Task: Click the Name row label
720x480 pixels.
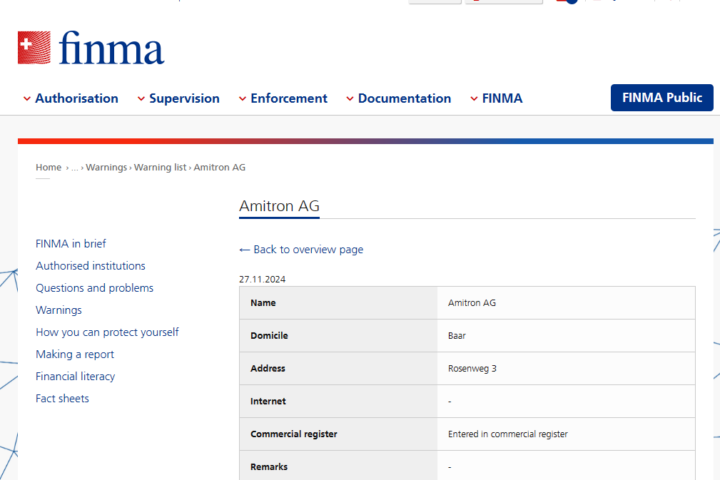Action: [263, 303]
